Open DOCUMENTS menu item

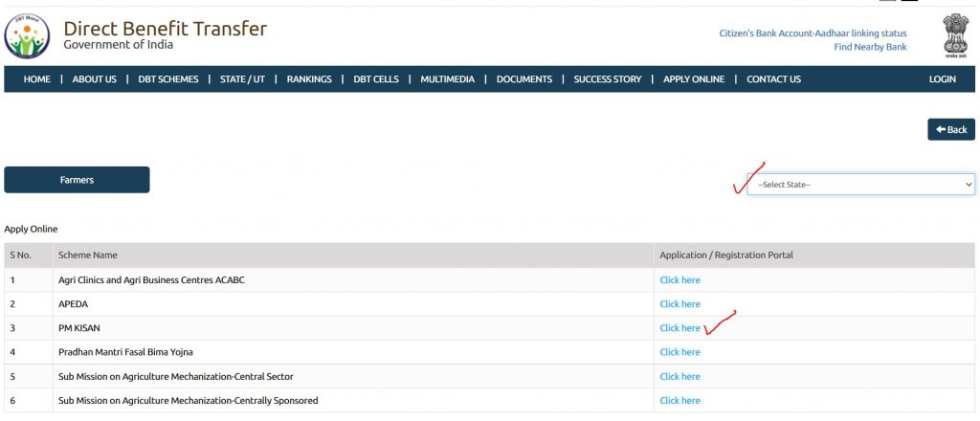[524, 79]
